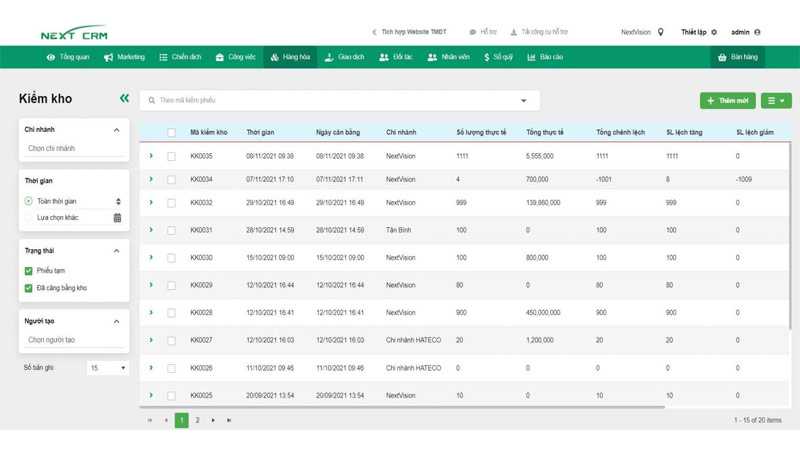Viewport: 800px width, 450px height.
Task: Open the search box dropdown arrow
Action: point(523,101)
